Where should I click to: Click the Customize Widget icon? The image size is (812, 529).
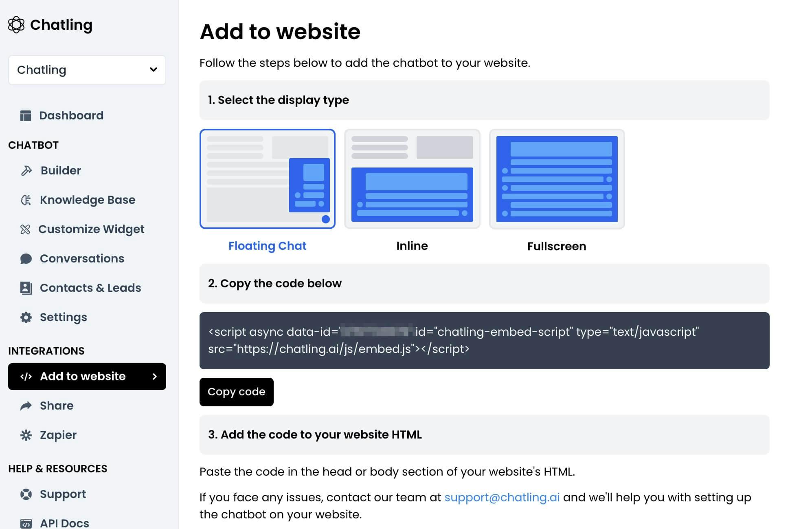tap(25, 229)
